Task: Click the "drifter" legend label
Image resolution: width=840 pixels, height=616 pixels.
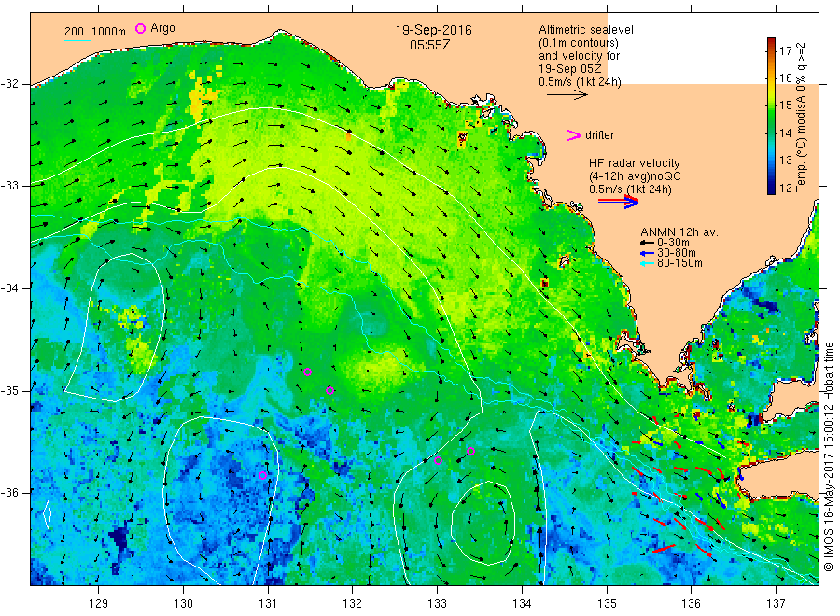Action: pyautogui.click(x=599, y=135)
